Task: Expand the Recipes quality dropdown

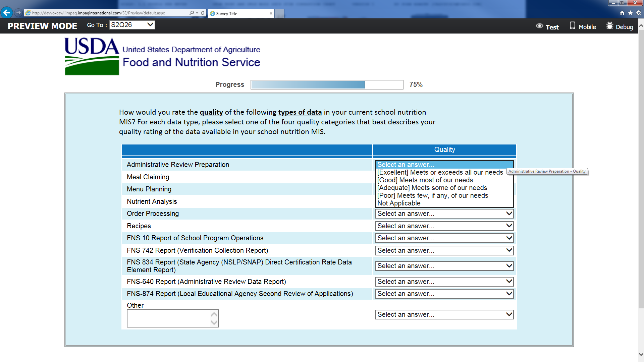Action: [x=444, y=226]
